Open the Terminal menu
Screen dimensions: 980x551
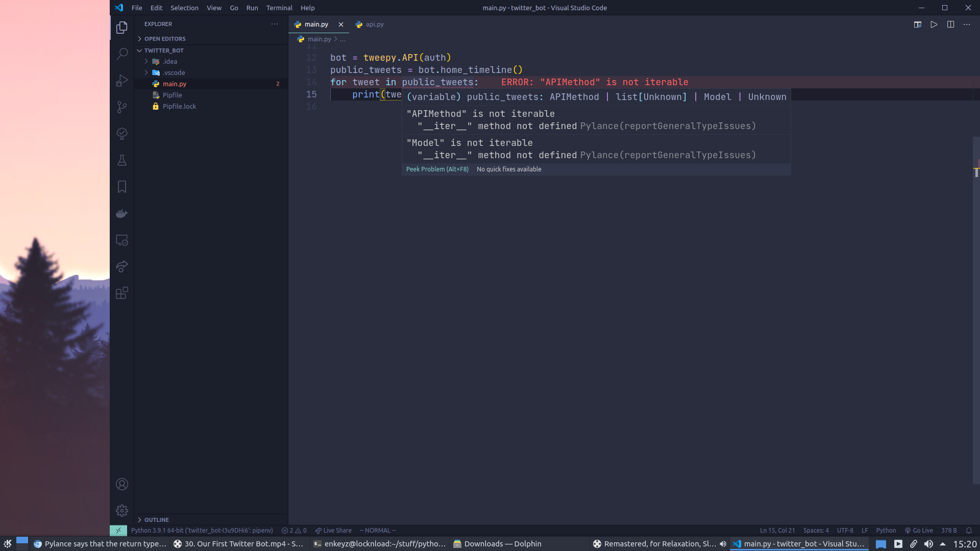point(279,8)
